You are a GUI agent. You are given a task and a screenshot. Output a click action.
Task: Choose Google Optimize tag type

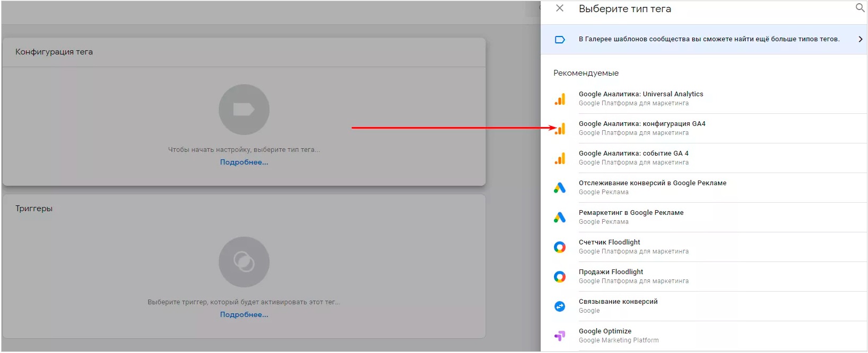704,336
